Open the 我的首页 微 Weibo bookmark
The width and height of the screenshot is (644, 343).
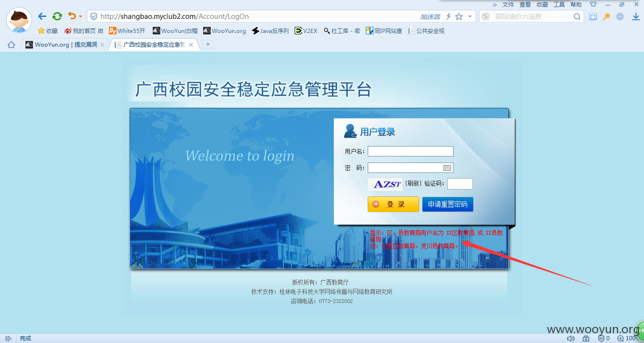tap(84, 31)
